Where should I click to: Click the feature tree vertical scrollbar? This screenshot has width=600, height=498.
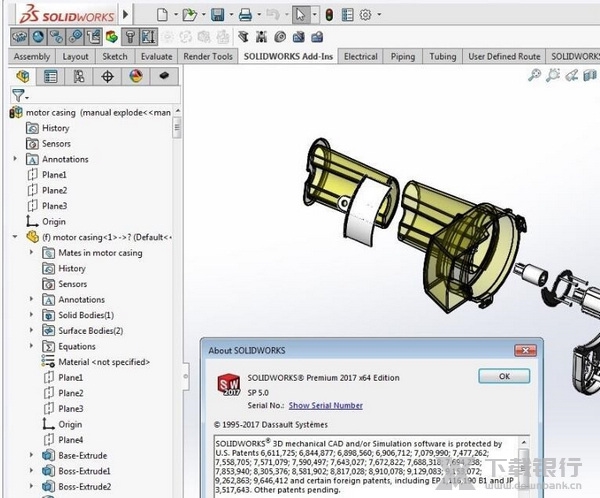177,126
